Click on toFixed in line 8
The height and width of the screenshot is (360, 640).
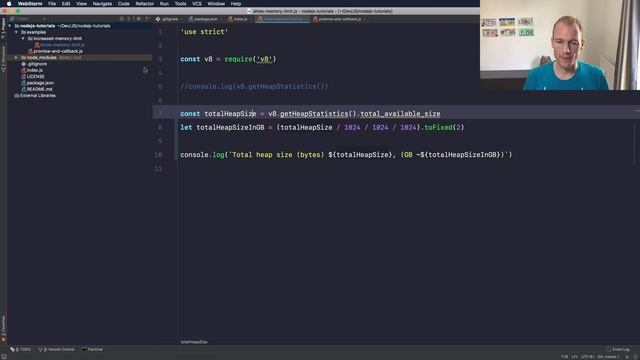click(438, 127)
